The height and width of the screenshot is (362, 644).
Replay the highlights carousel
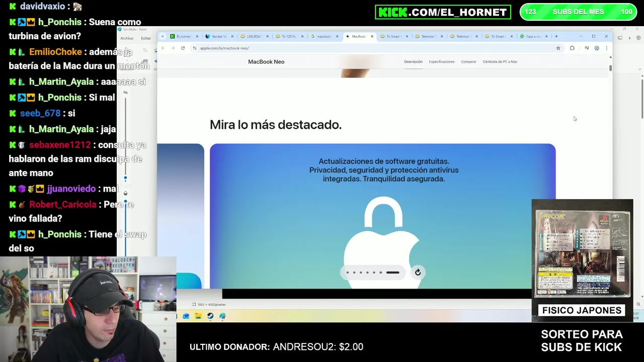tap(418, 273)
